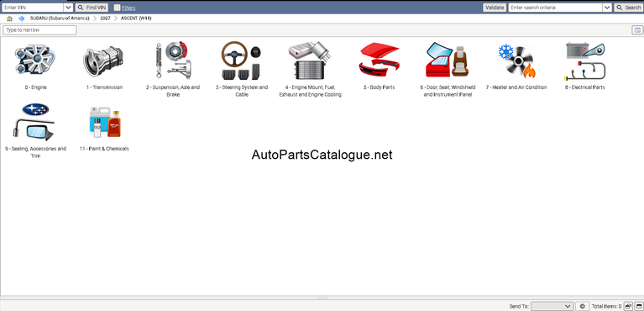Focus the Enter search criteria field

pyautogui.click(x=555, y=8)
